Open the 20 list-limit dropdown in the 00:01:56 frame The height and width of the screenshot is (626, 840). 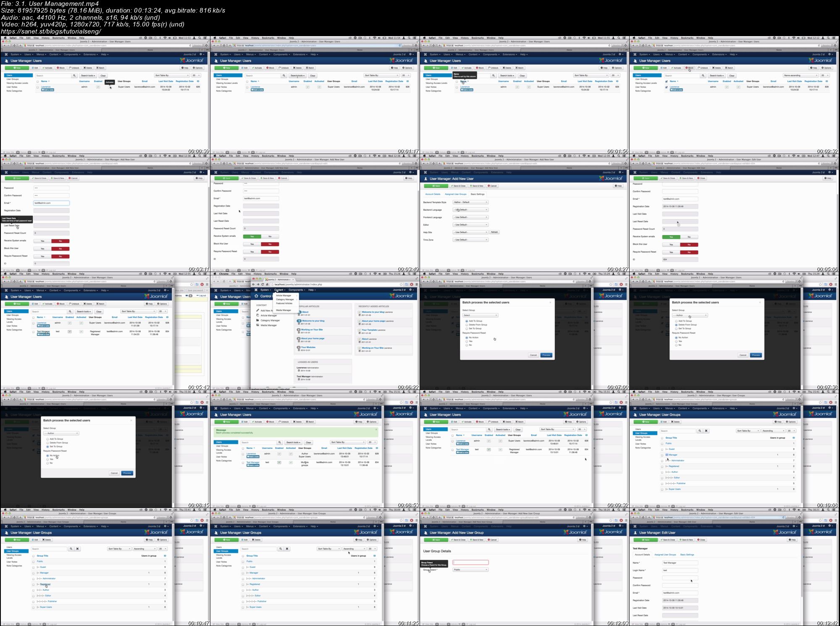(615, 76)
